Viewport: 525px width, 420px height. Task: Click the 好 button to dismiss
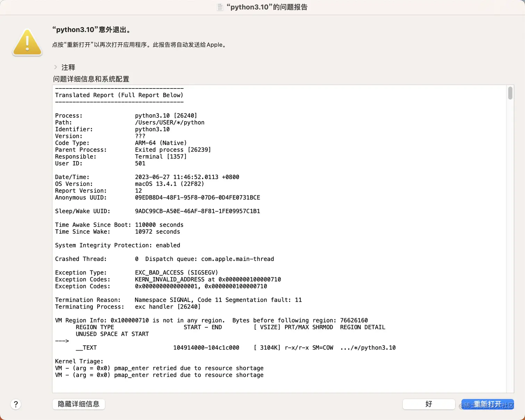pyautogui.click(x=429, y=404)
